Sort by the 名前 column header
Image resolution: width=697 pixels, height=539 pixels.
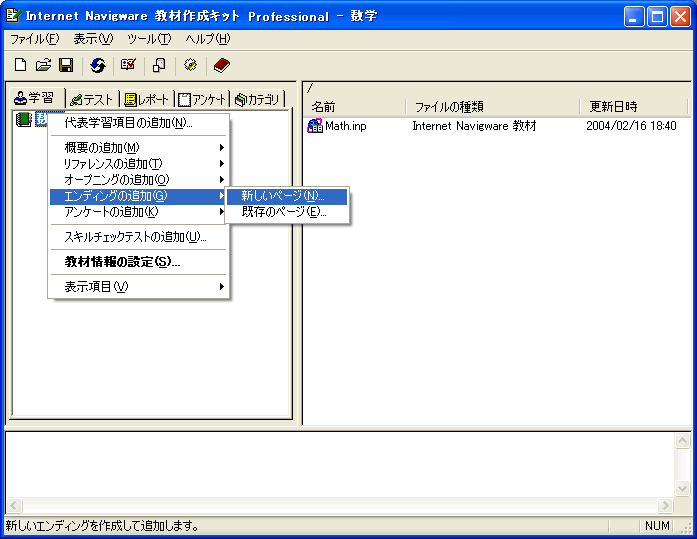click(x=355, y=107)
